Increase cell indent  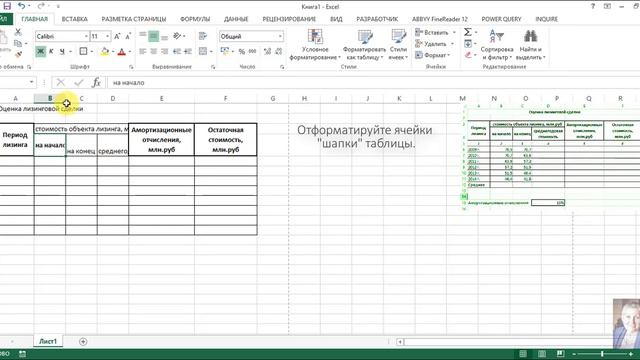point(188,51)
